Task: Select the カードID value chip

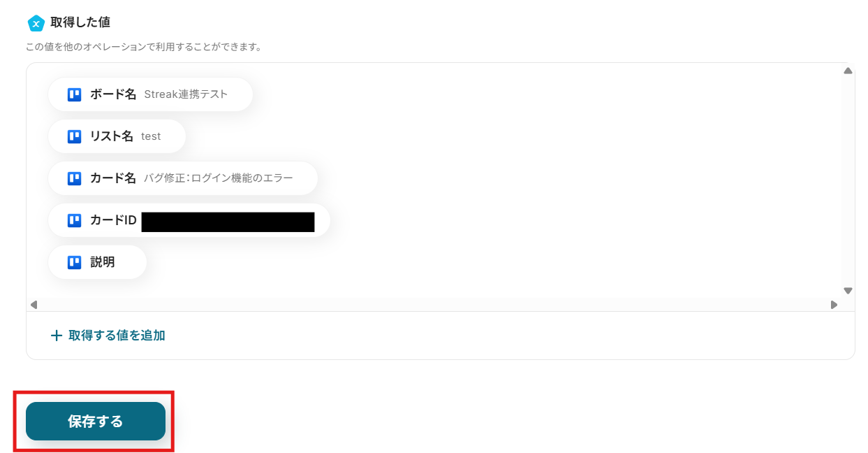Action: (189, 220)
